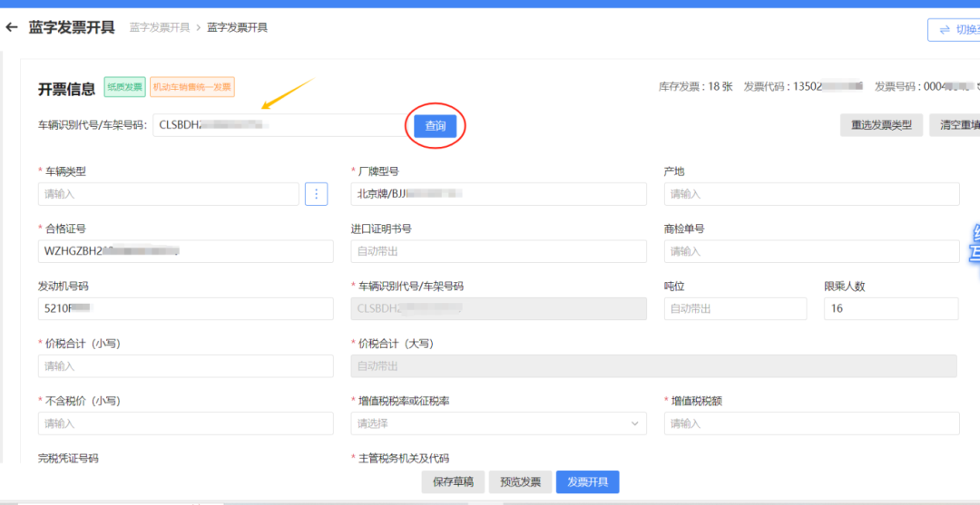
Task: Click the 查询 query button
Action: pyautogui.click(x=436, y=125)
